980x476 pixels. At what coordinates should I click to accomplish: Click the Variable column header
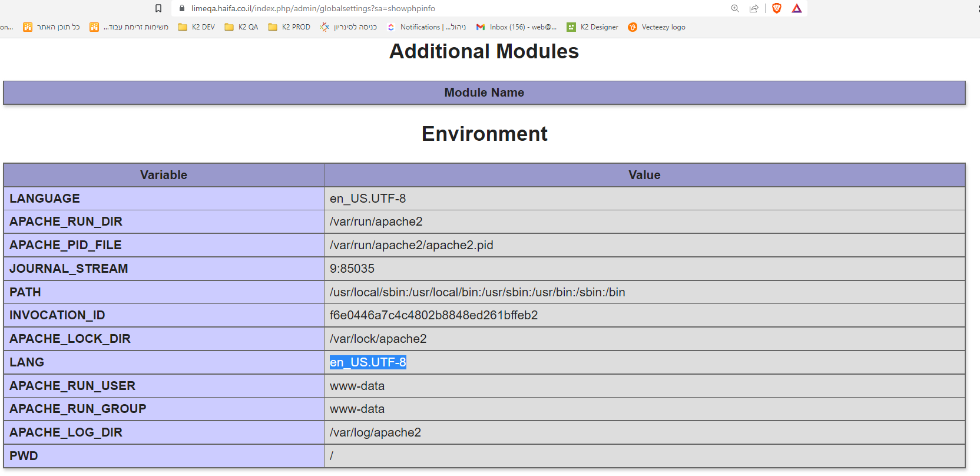[x=164, y=175]
